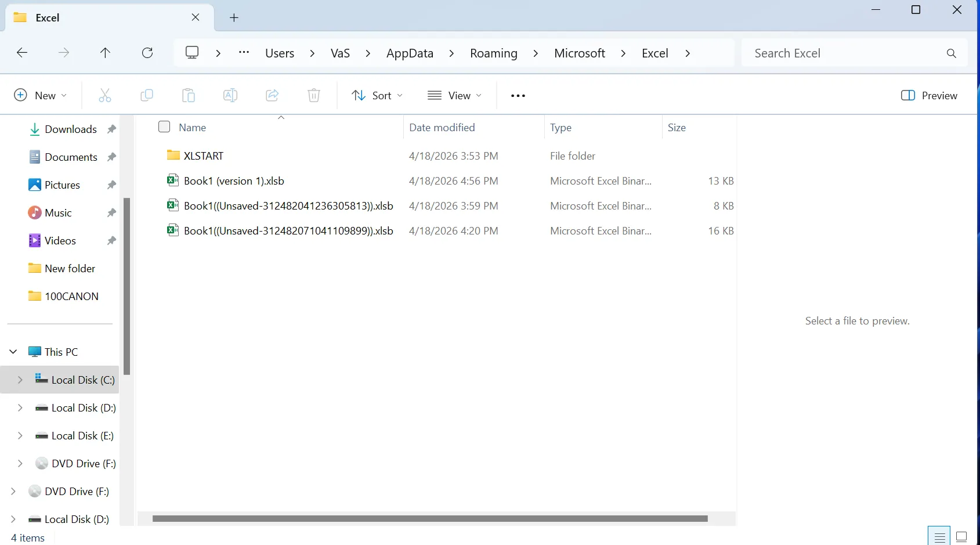Click the PC monitor icon in address bar
This screenshot has height=545, width=980.
click(192, 53)
